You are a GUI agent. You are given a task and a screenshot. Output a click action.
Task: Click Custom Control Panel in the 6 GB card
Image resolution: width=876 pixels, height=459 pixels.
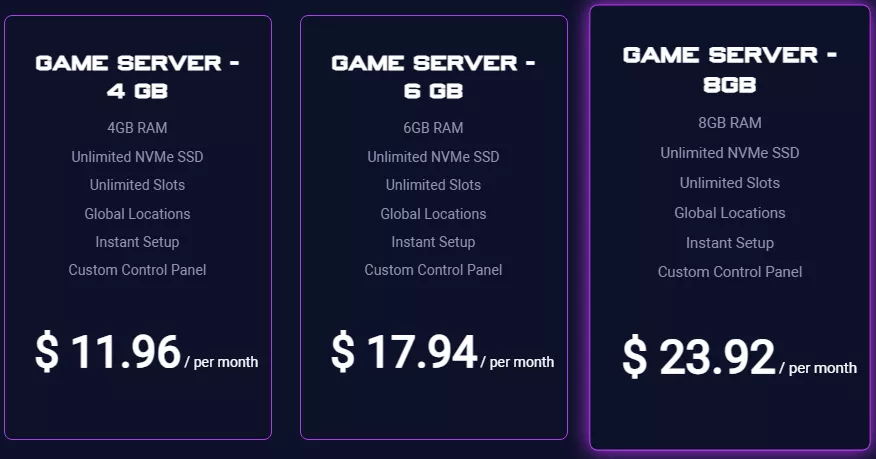[x=433, y=270]
